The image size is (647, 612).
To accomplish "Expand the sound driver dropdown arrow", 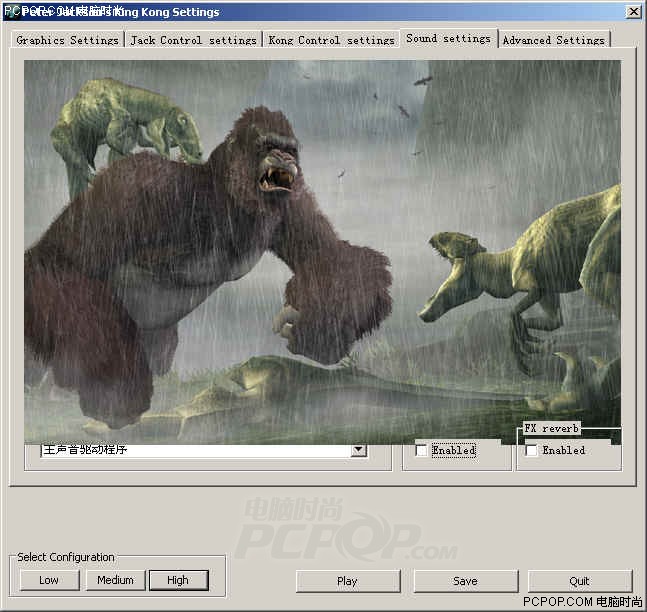I will pos(358,451).
